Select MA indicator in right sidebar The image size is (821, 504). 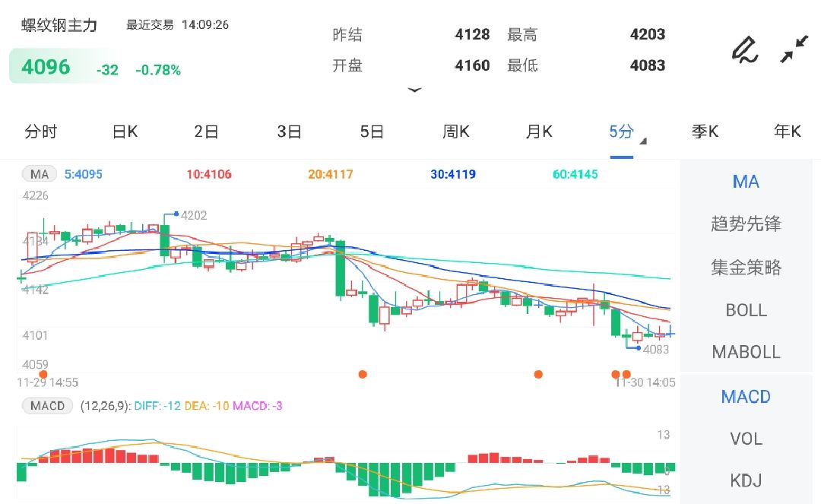tap(746, 182)
